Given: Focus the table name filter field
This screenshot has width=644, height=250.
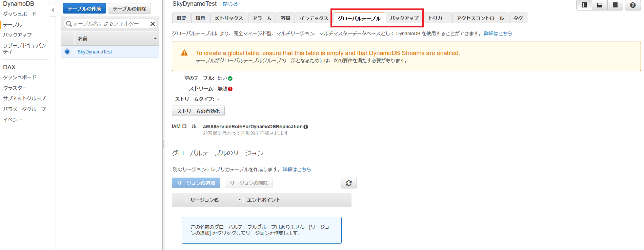Looking at the screenshot, I should click(110, 24).
